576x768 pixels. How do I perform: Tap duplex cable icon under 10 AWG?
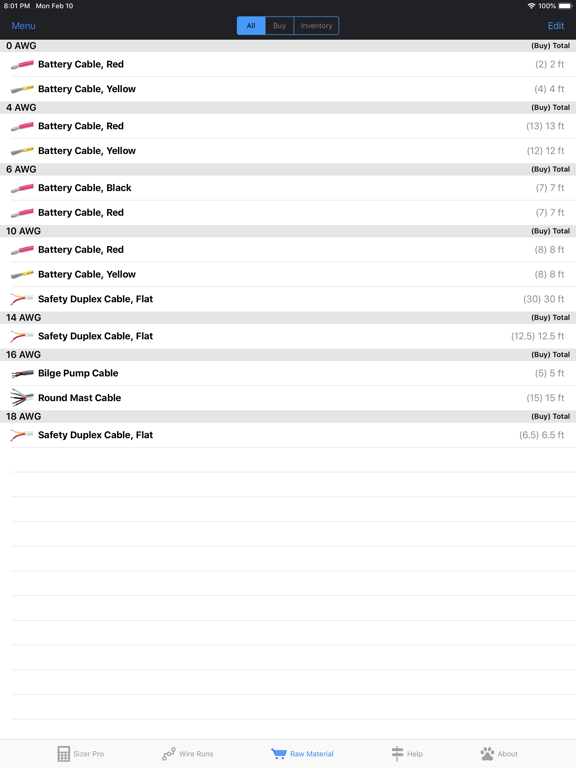tap(22, 299)
